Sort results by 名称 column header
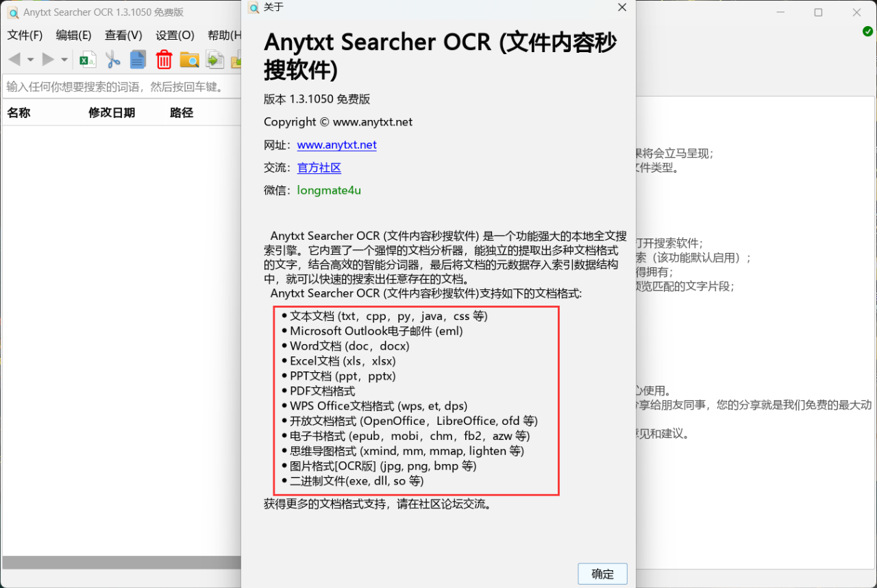 [x=18, y=113]
